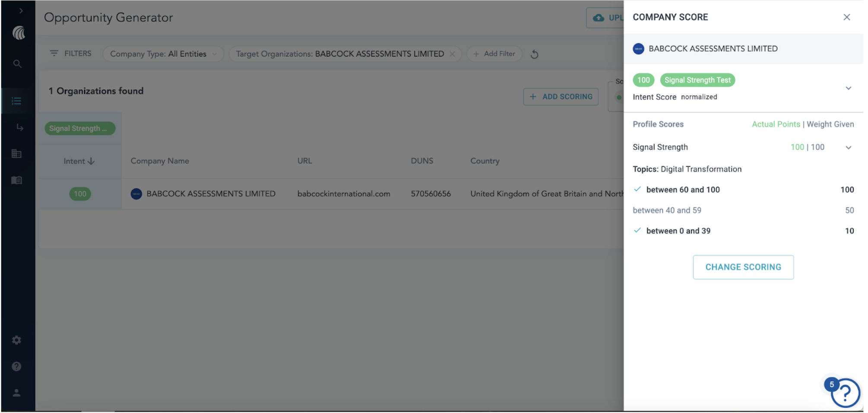The image size is (868, 413).
Task: Click the CHANGE SCORING button
Action: (743, 267)
